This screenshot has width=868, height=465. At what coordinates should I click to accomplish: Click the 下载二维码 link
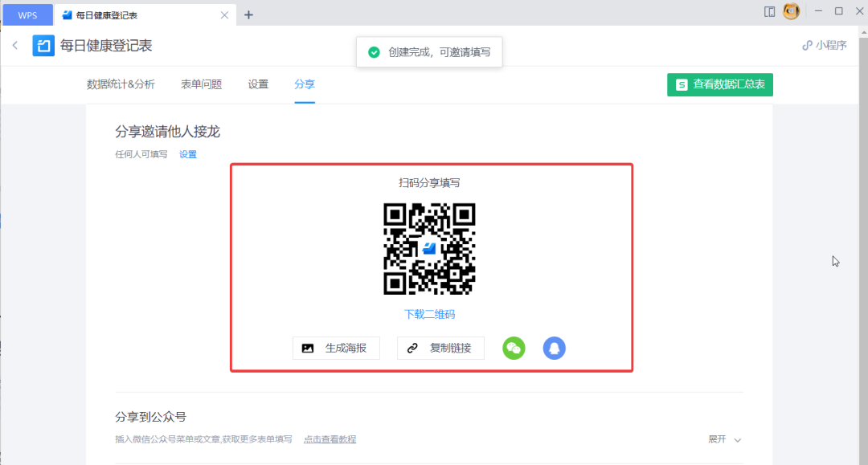pos(429,314)
